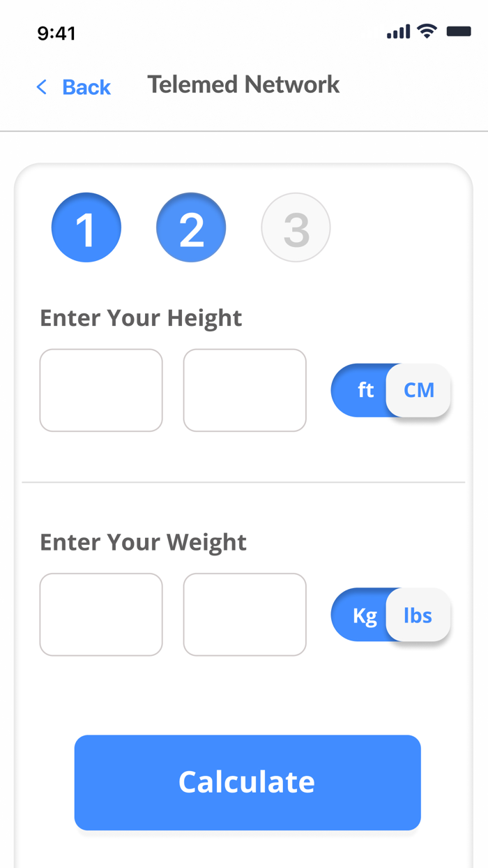Toggle the height unit switch
This screenshot has width=488, height=868.
tap(390, 390)
